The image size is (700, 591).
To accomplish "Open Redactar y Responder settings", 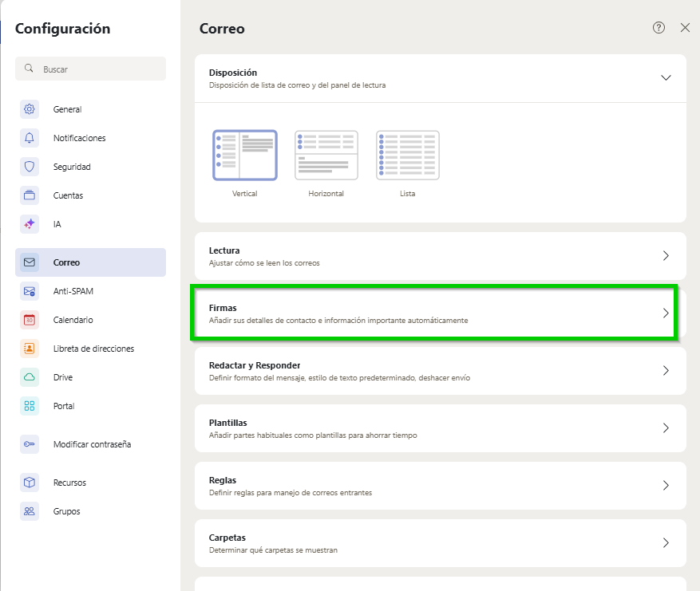I will coord(440,371).
